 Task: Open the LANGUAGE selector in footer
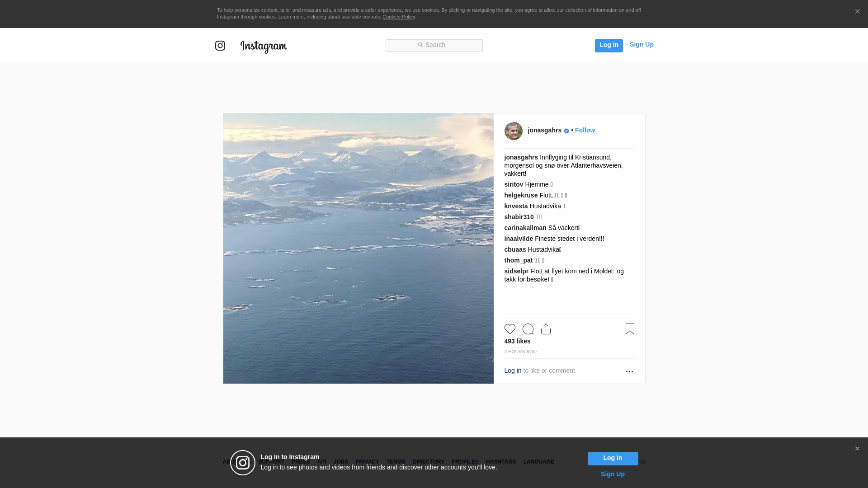coord(538,462)
